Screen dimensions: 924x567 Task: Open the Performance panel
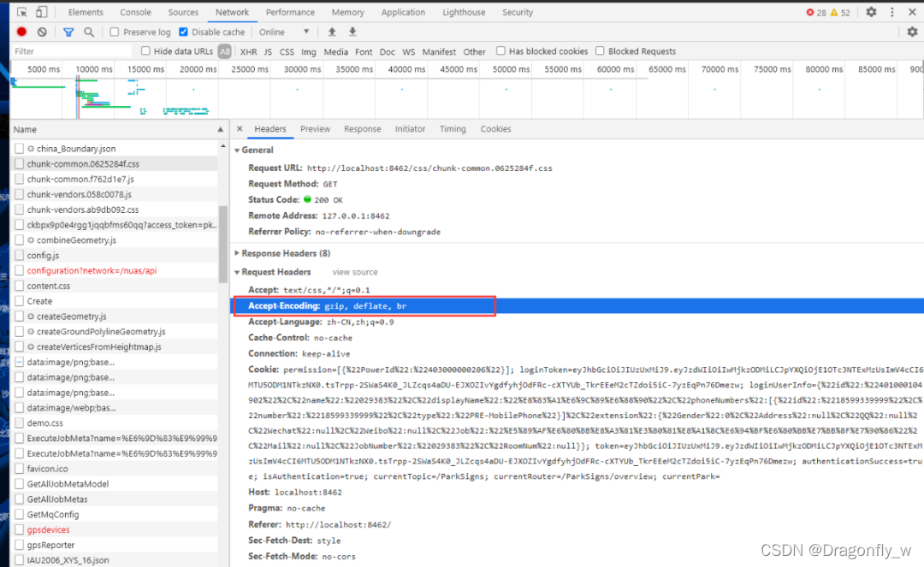[290, 12]
